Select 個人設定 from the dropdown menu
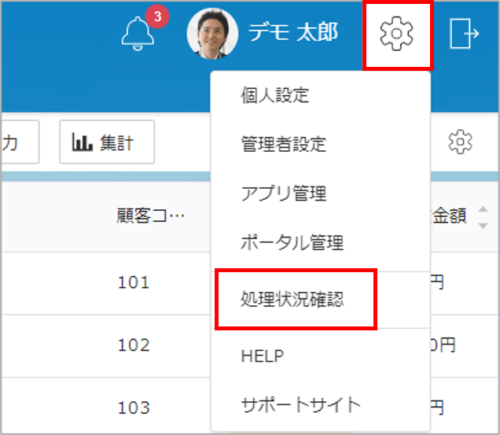Viewport: 500px width, 435px height. click(x=275, y=95)
